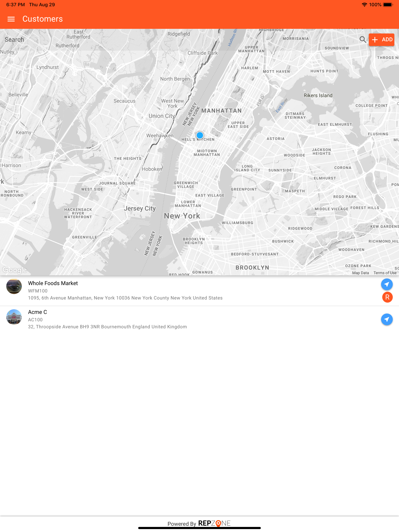Tap the 6:37 PM clock in status bar
The width and height of the screenshot is (399, 532).
[15, 4]
